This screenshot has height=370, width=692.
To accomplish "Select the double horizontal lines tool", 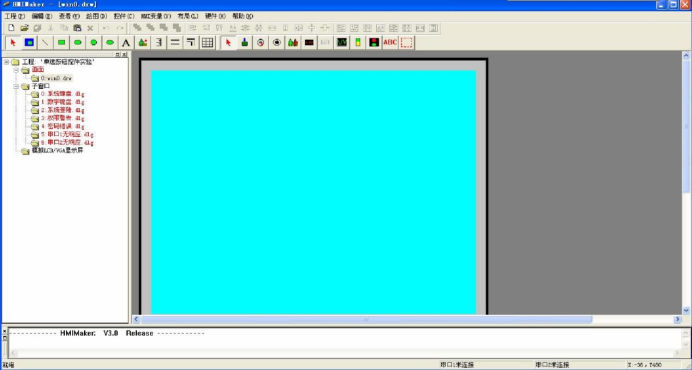I will (175, 42).
